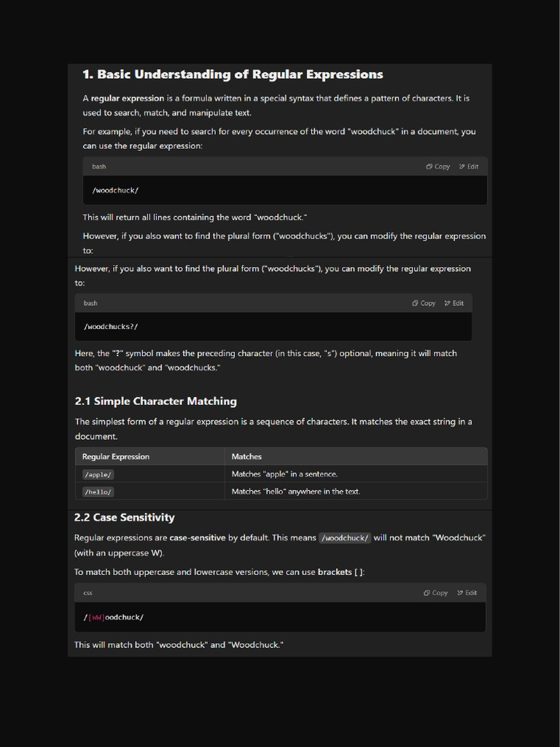The height and width of the screenshot is (747, 560).
Task: Click the /hello/ table cell
Action: tap(98, 492)
